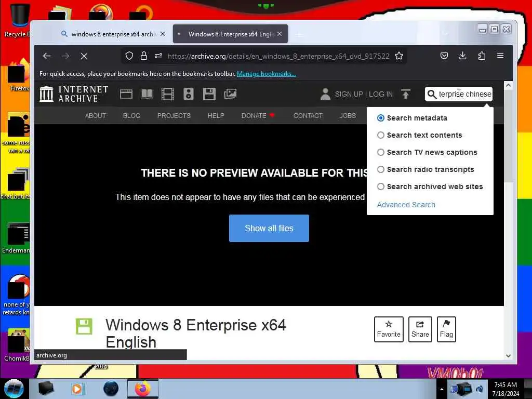Viewport: 532px width, 399px height.
Task: Open the list all tabs dropdown chevron
Action: [446, 34]
